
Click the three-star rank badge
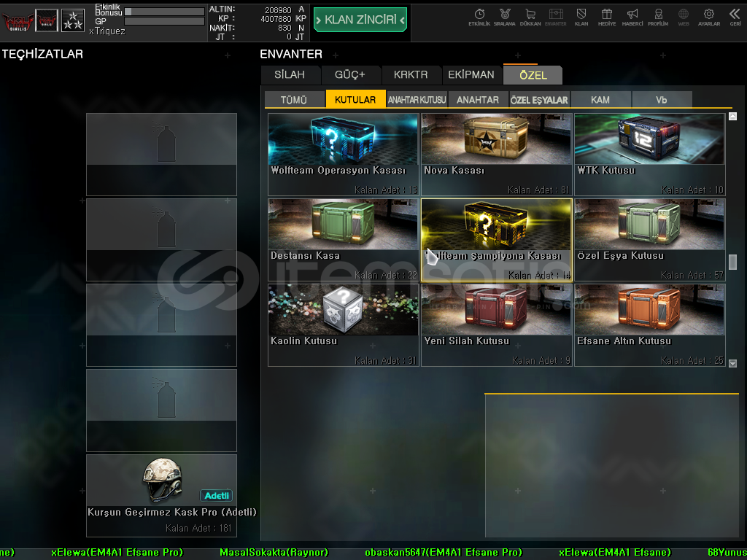coord(73,21)
